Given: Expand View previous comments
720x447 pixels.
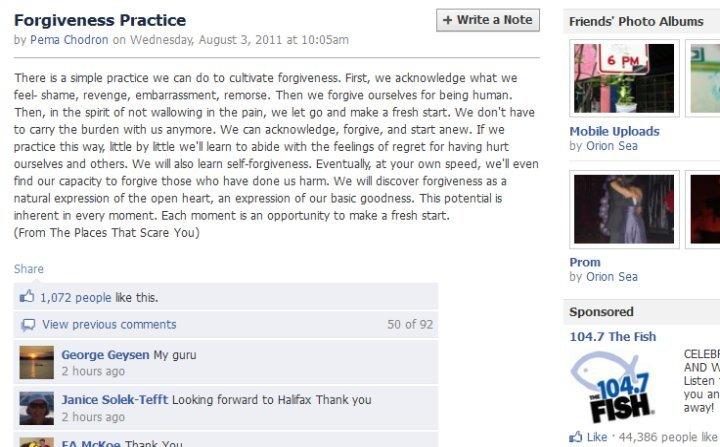Looking at the screenshot, I should pos(109,324).
